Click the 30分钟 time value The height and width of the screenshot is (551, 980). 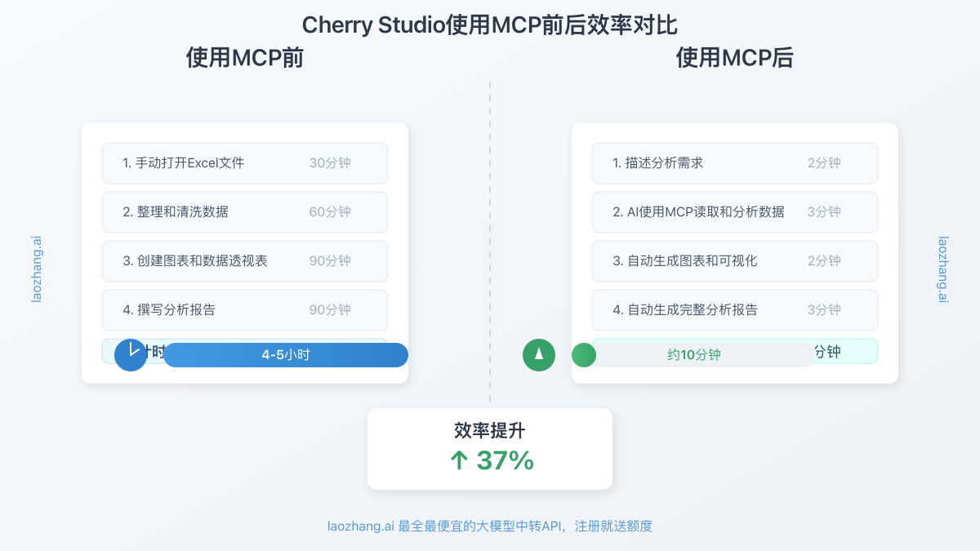[x=330, y=163]
